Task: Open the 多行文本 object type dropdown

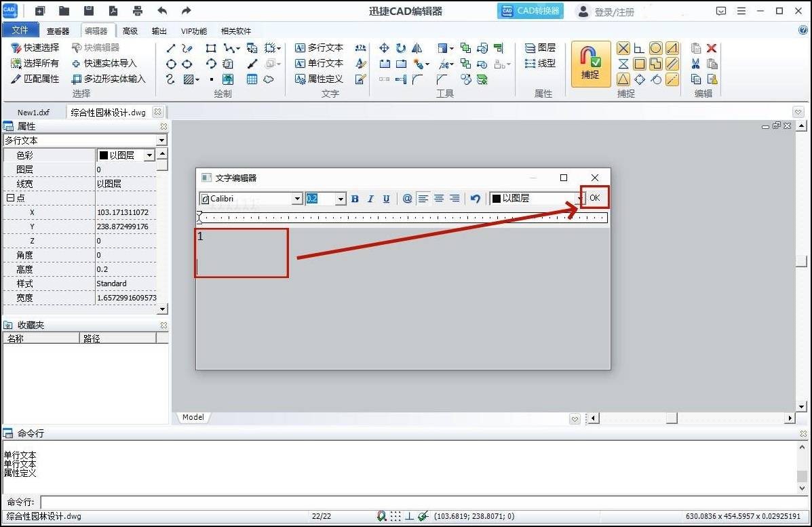Action: 161,140
